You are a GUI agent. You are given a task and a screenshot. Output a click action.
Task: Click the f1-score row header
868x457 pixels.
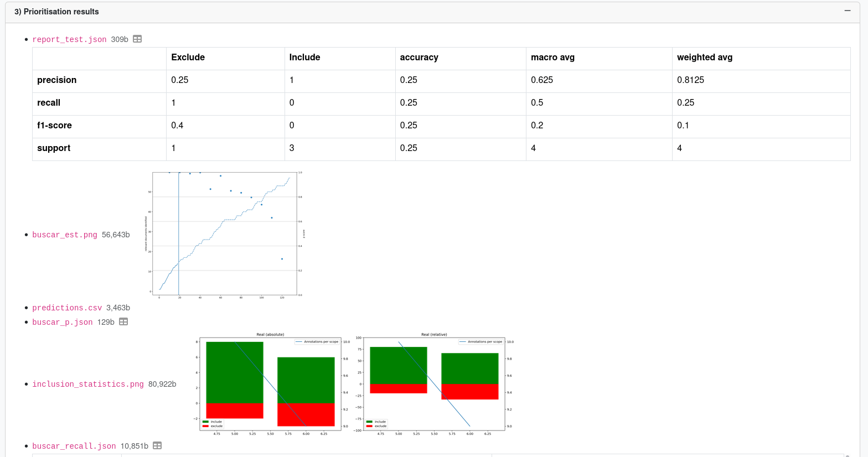[x=54, y=126]
